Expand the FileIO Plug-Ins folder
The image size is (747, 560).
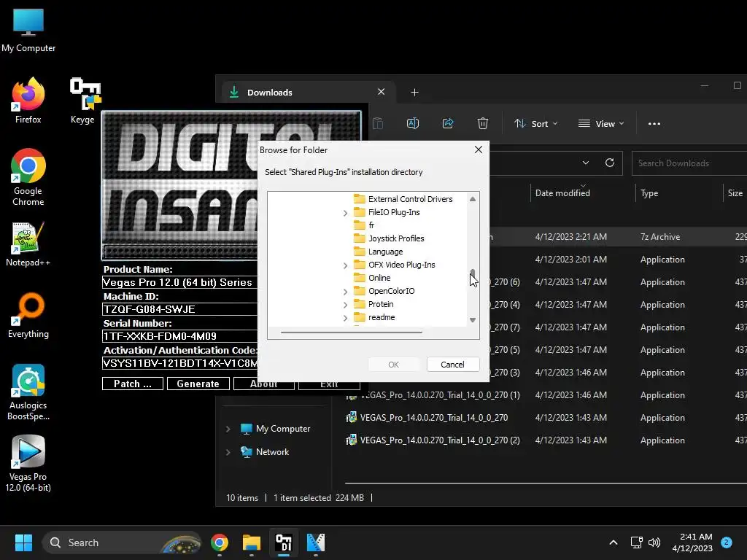click(x=345, y=213)
